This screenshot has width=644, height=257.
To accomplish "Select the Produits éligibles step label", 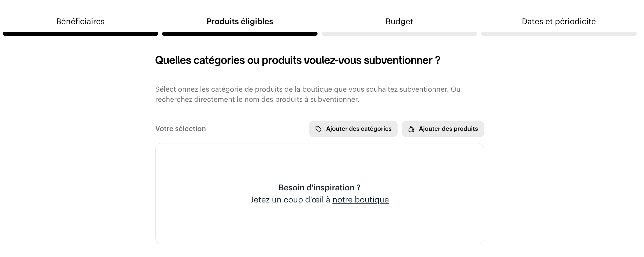I will pyautogui.click(x=240, y=21).
